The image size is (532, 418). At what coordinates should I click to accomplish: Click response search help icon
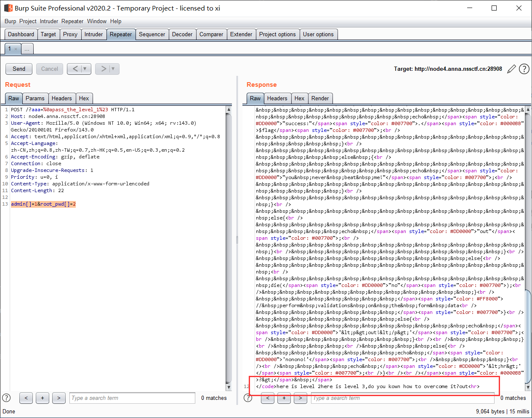(x=248, y=398)
